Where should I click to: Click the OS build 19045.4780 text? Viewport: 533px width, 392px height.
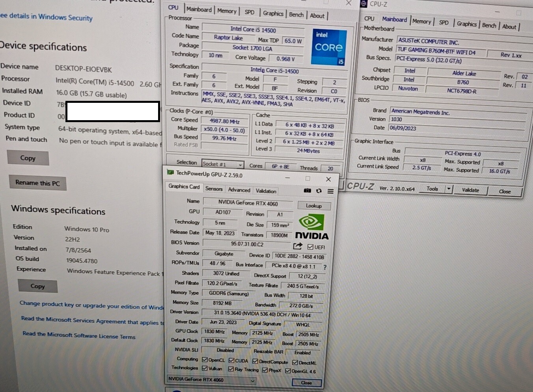pyautogui.click(x=82, y=261)
